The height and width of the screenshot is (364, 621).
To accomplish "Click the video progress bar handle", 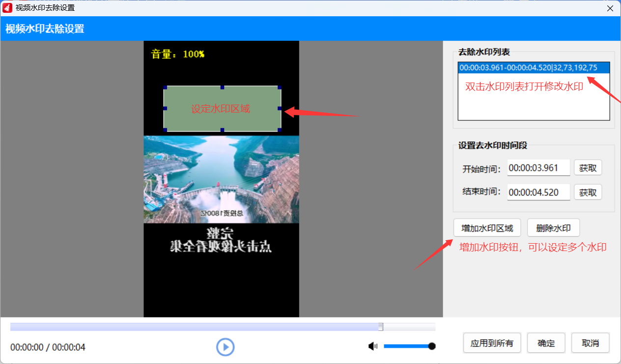I will (381, 327).
